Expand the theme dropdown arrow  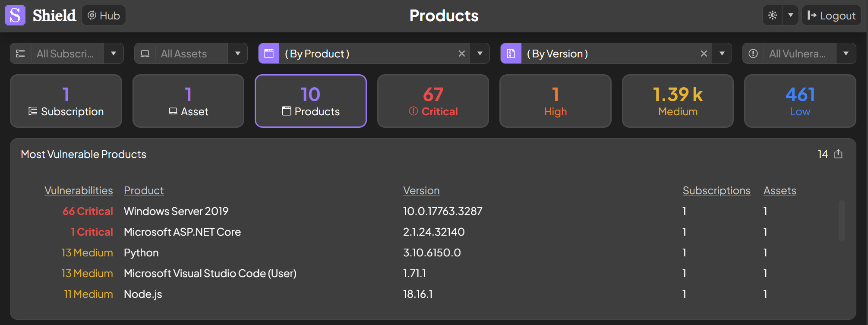pyautogui.click(x=791, y=16)
